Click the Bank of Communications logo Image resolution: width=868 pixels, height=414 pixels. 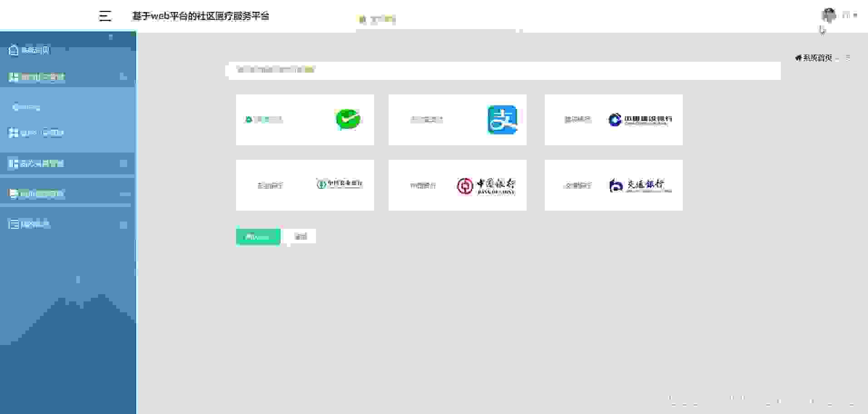click(x=640, y=185)
